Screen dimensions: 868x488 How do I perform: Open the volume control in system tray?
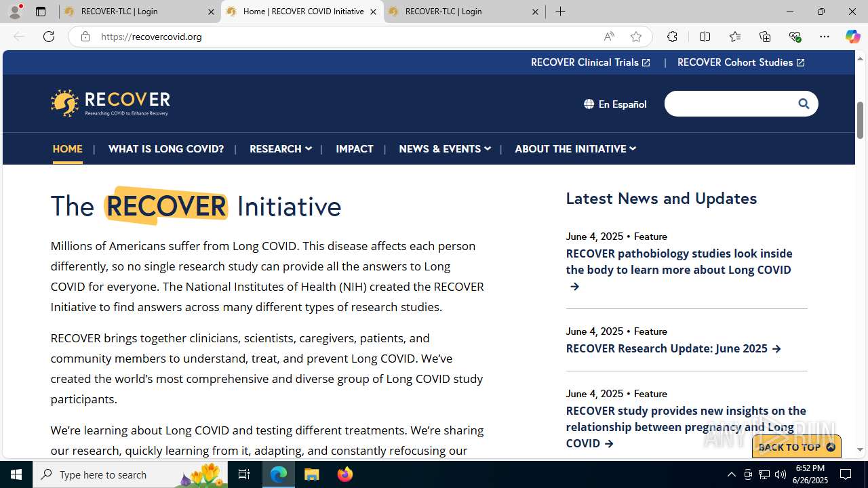(781, 474)
